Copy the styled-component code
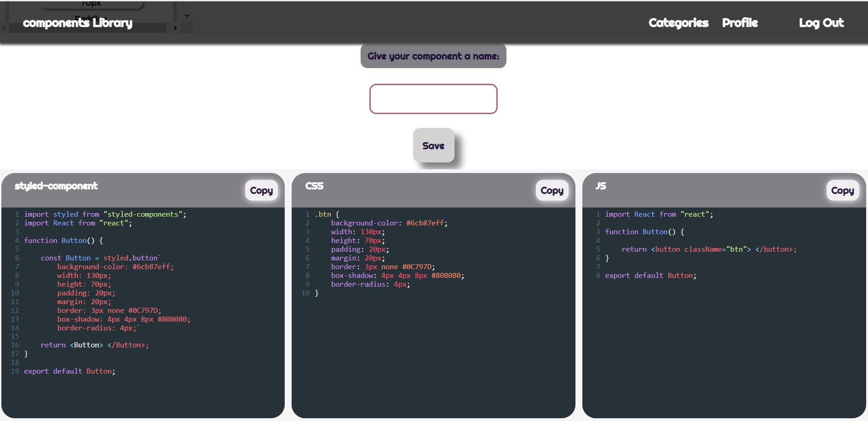 [261, 190]
